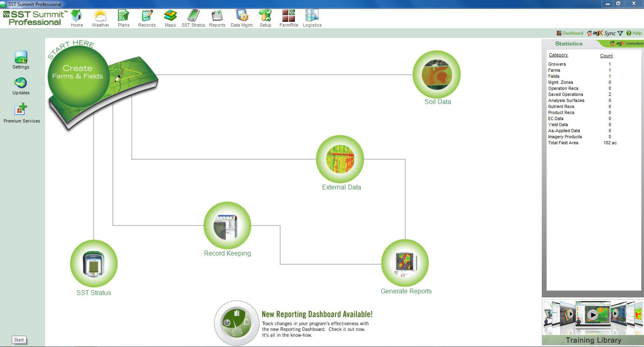
Task: Click the Start button
Action: pyautogui.click(x=19, y=339)
